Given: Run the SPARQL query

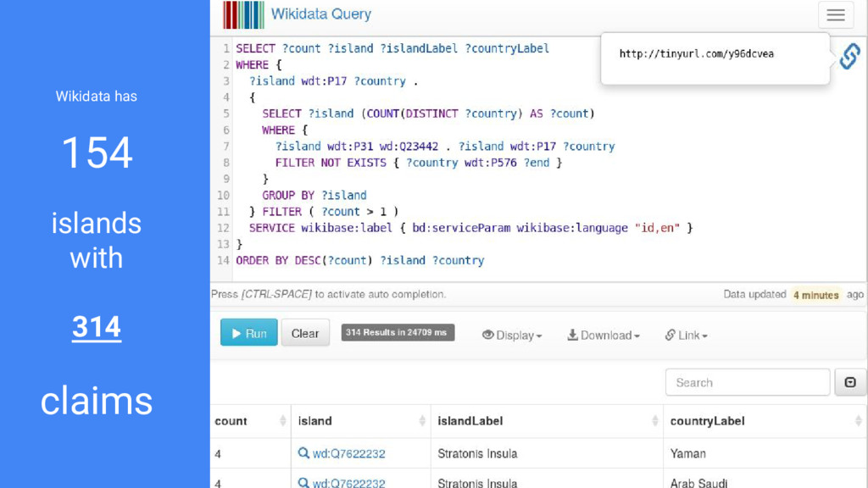Looking at the screenshot, I should pos(249,332).
